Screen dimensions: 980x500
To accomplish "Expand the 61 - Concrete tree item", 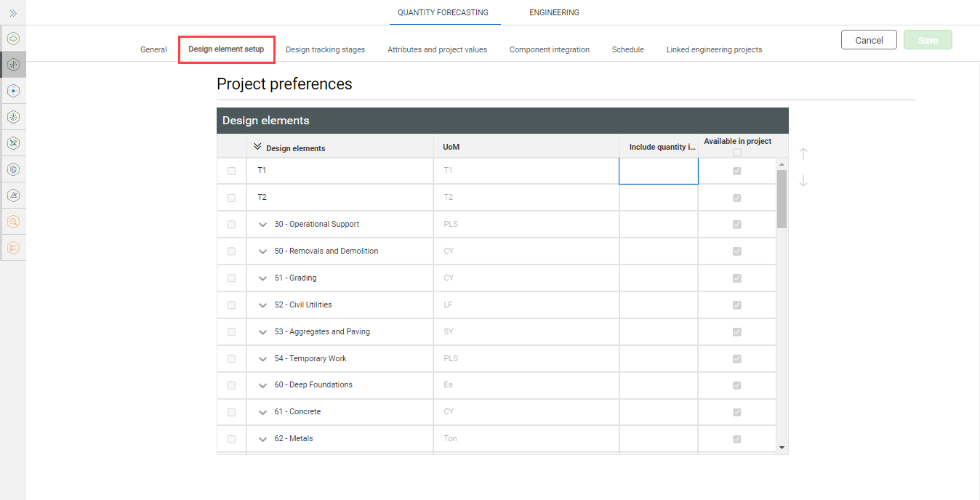I will (x=263, y=412).
